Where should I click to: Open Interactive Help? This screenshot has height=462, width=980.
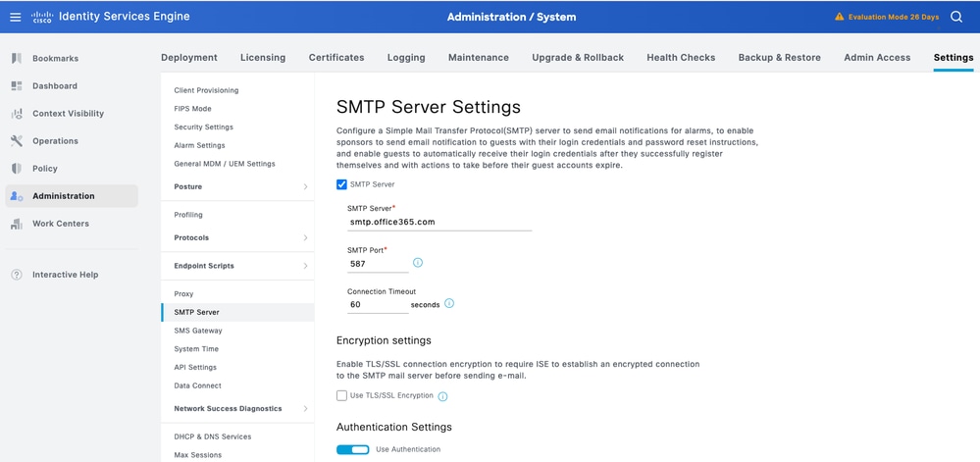[65, 275]
